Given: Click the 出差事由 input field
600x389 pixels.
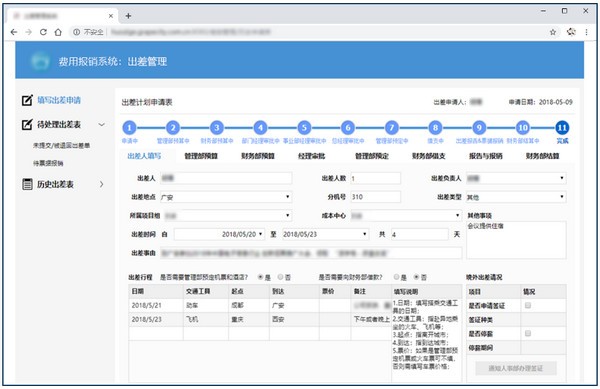Looking at the screenshot, I should [311, 253].
